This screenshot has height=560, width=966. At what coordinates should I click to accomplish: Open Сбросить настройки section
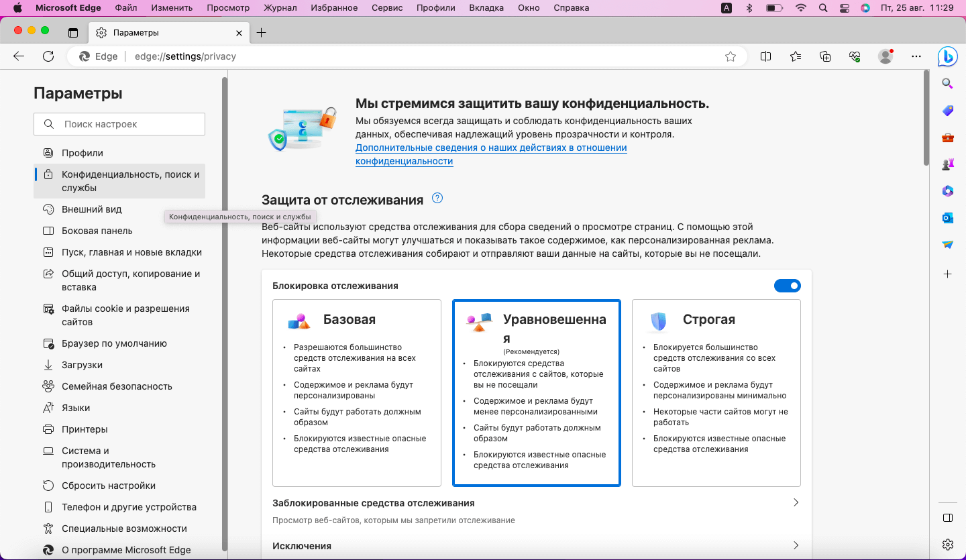(x=119, y=486)
